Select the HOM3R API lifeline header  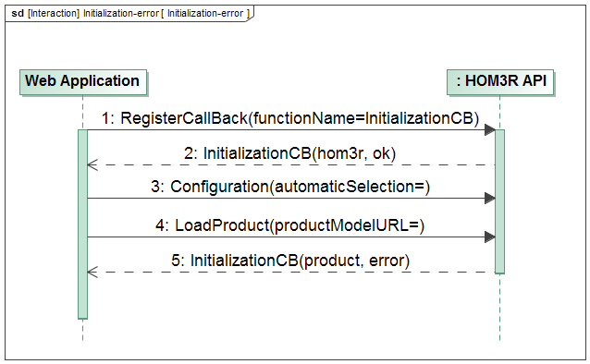[500, 82]
